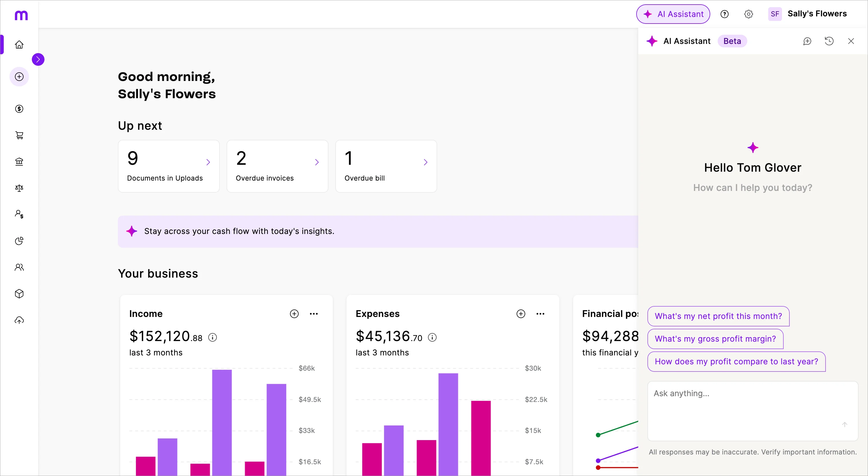Image resolution: width=868 pixels, height=476 pixels.
Task: Click the sparkle icon in insights banner
Action: click(131, 231)
